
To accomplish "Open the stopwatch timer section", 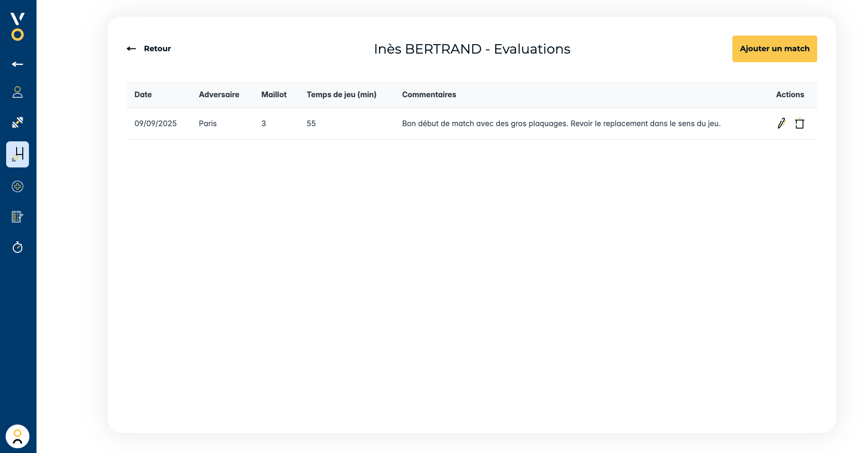I will [18, 247].
